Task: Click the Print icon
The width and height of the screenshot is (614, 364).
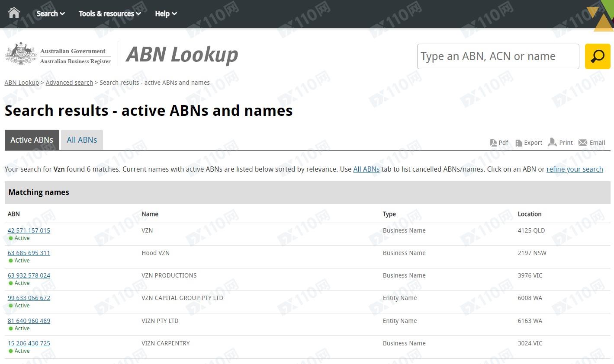Action: coord(552,142)
